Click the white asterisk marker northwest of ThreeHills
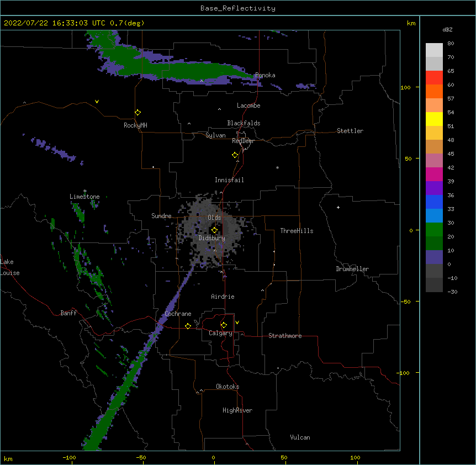 tap(277, 167)
